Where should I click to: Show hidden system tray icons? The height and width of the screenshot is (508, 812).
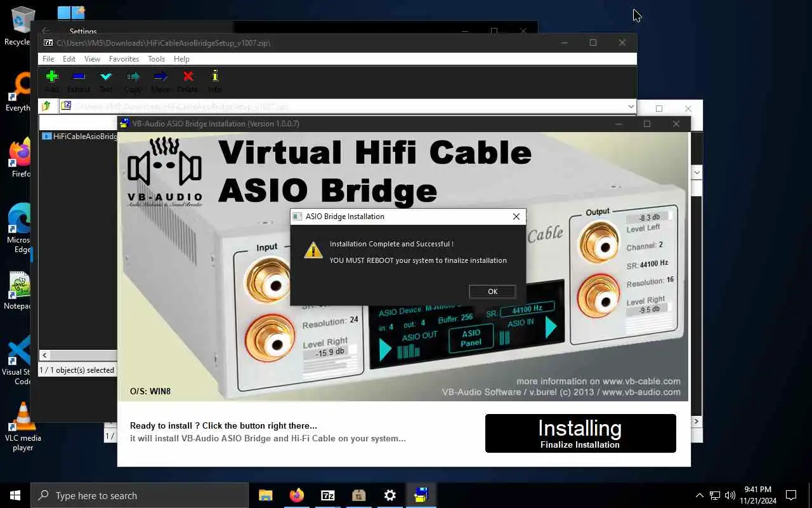coord(700,495)
